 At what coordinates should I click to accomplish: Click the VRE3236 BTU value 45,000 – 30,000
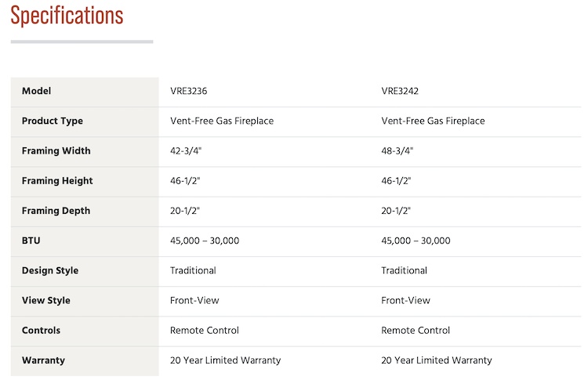point(205,241)
